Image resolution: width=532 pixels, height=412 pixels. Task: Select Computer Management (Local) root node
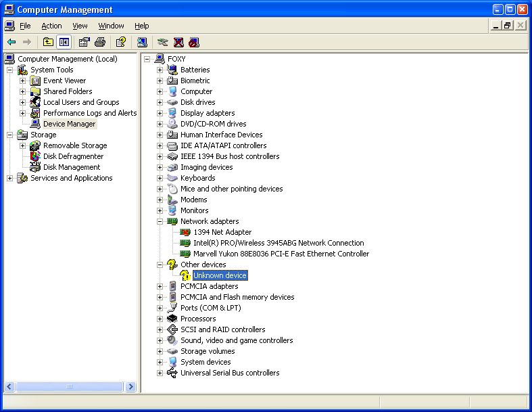point(67,59)
